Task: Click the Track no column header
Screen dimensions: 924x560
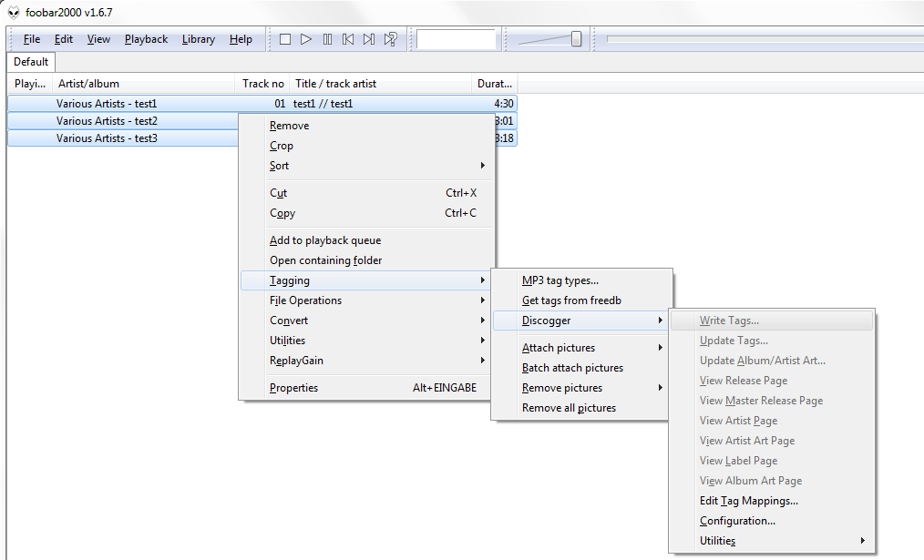Action: (262, 84)
